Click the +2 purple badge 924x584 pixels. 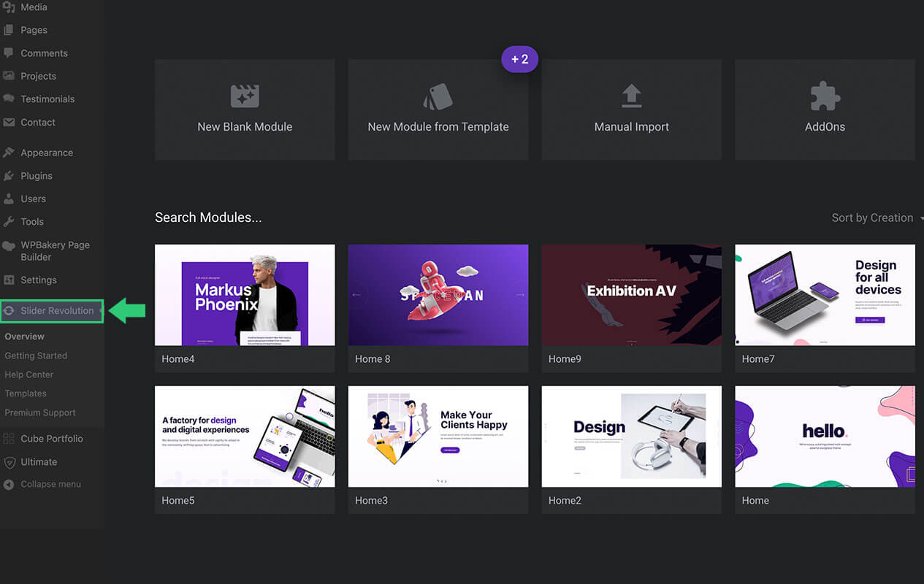point(519,59)
